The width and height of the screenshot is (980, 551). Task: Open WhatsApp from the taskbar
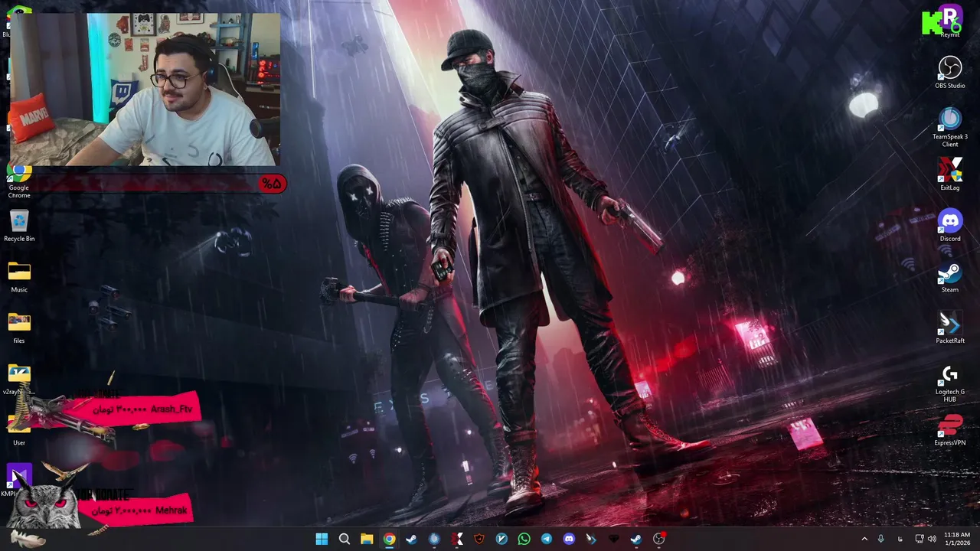click(524, 539)
